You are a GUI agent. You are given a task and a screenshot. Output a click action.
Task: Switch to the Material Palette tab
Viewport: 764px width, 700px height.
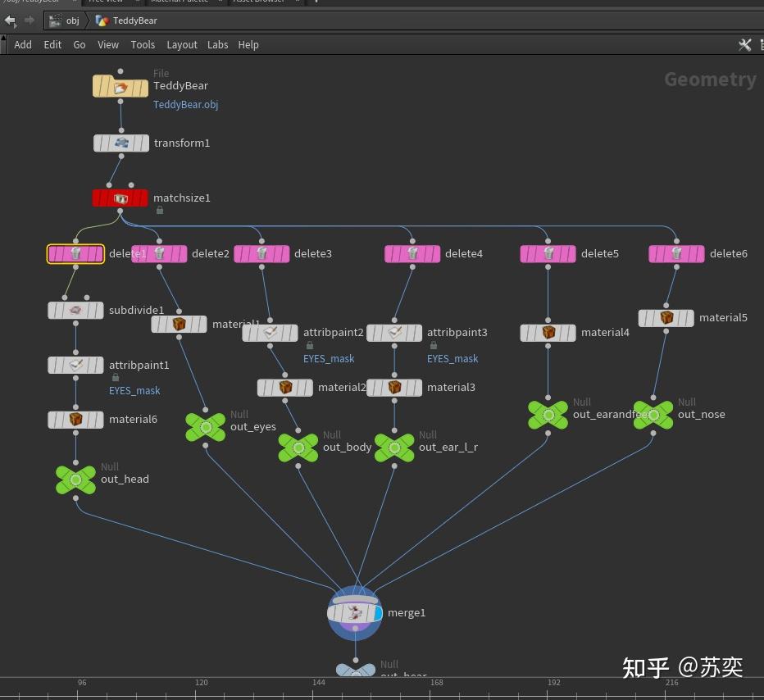[178, 2]
